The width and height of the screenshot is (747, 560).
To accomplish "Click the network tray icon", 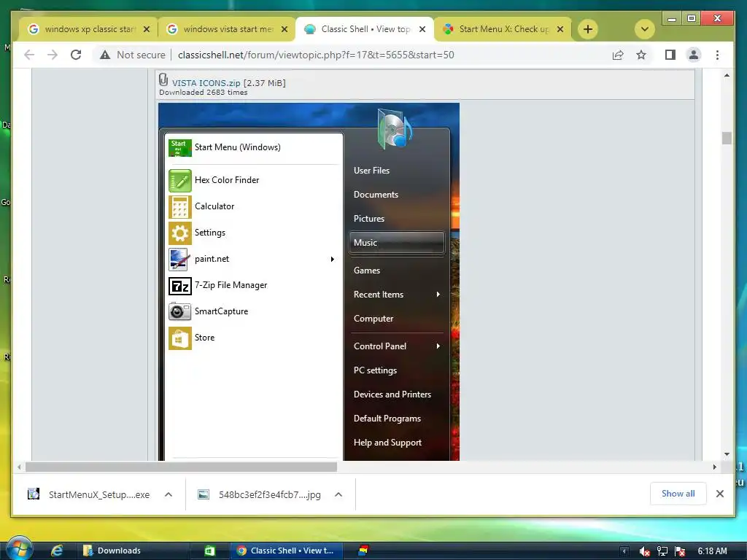I will [x=662, y=551].
